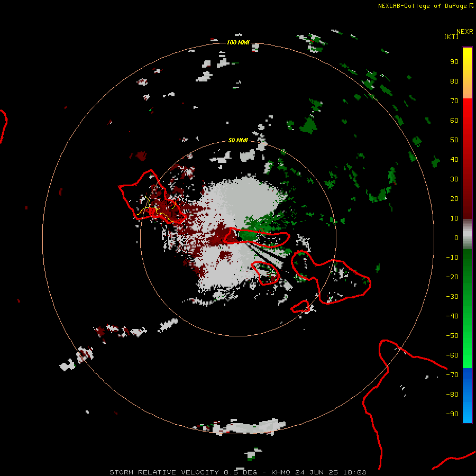This screenshot has width=476, height=476.
Task: Click the "-40" value on the velocity scale
Action: (x=452, y=316)
